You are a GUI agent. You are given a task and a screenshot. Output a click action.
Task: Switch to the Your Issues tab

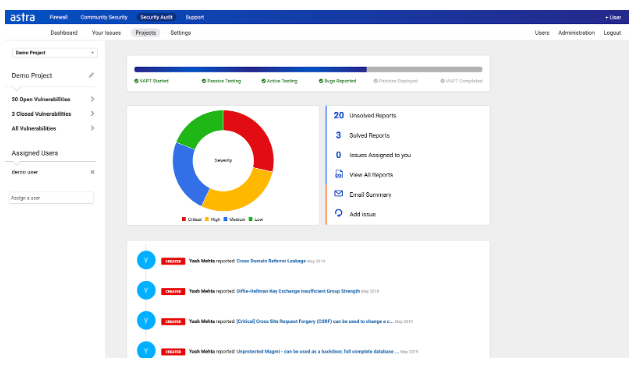click(x=106, y=33)
